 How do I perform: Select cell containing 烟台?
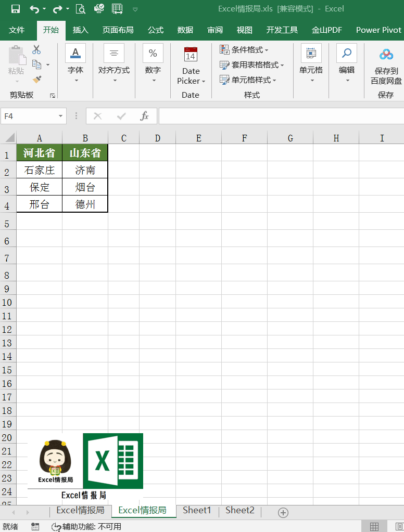pos(85,187)
